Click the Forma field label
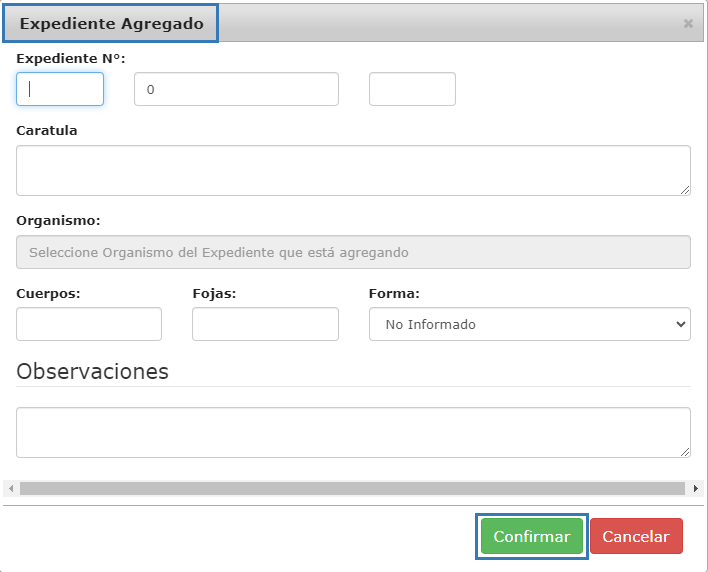The height and width of the screenshot is (572, 708). click(x=394, y=294)
